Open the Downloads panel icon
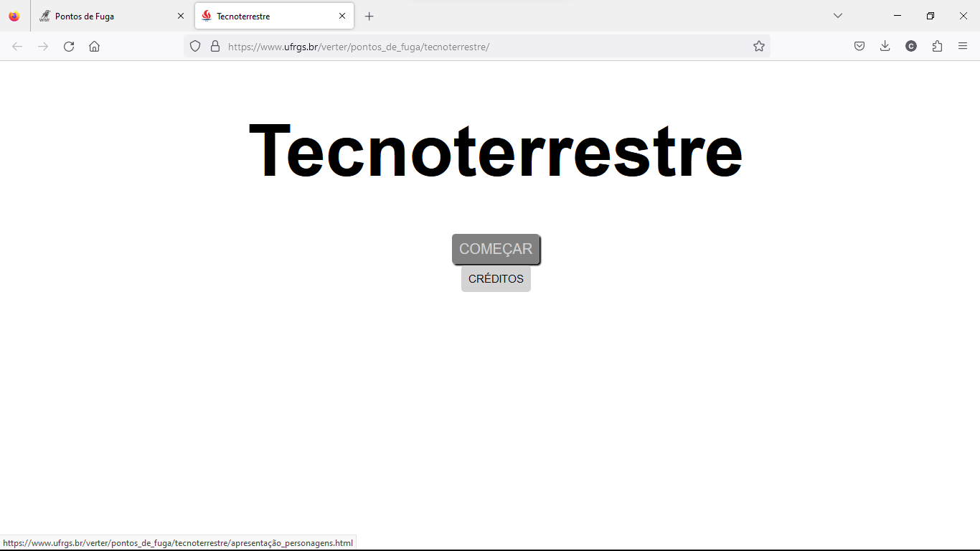 [885, 47]
